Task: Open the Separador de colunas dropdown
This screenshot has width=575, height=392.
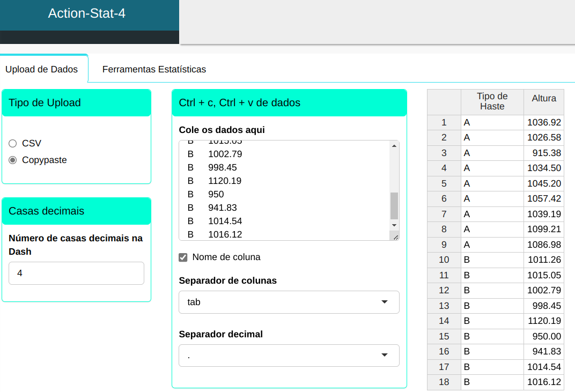Action: pos(289,302)
